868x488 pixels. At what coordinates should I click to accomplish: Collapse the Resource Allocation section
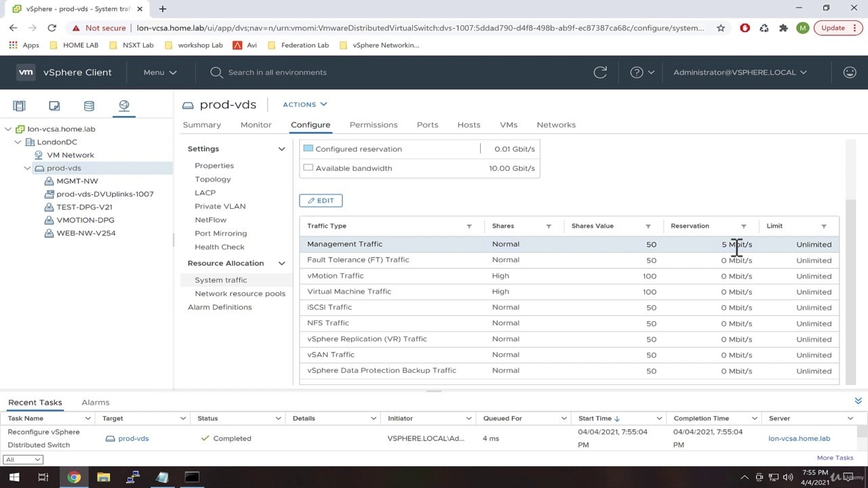pos(281,263)
